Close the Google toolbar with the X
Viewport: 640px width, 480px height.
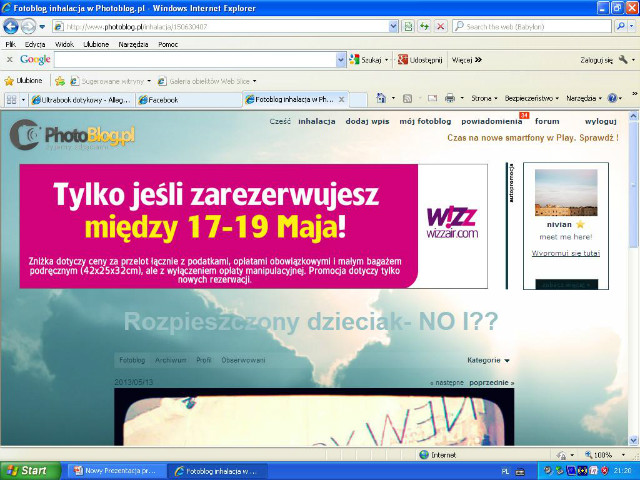click(10, 60)
